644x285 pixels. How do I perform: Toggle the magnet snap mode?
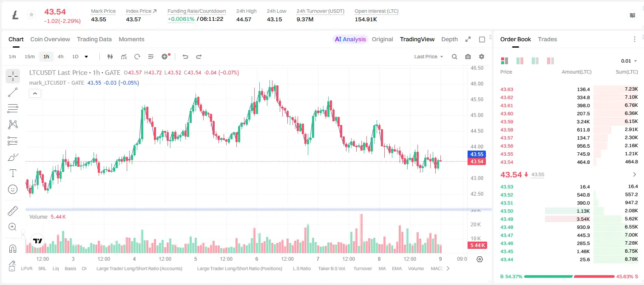(x=13, y=248)
